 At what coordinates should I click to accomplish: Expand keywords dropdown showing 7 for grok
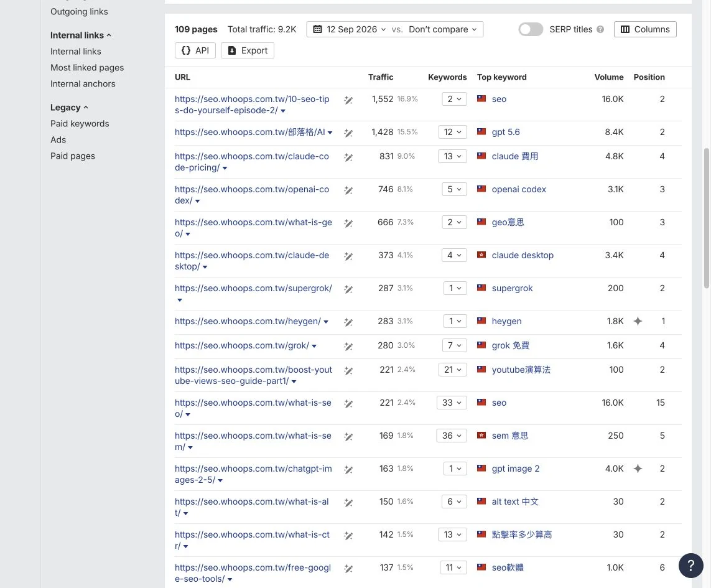pyautogui.click(x=454, y=346)
